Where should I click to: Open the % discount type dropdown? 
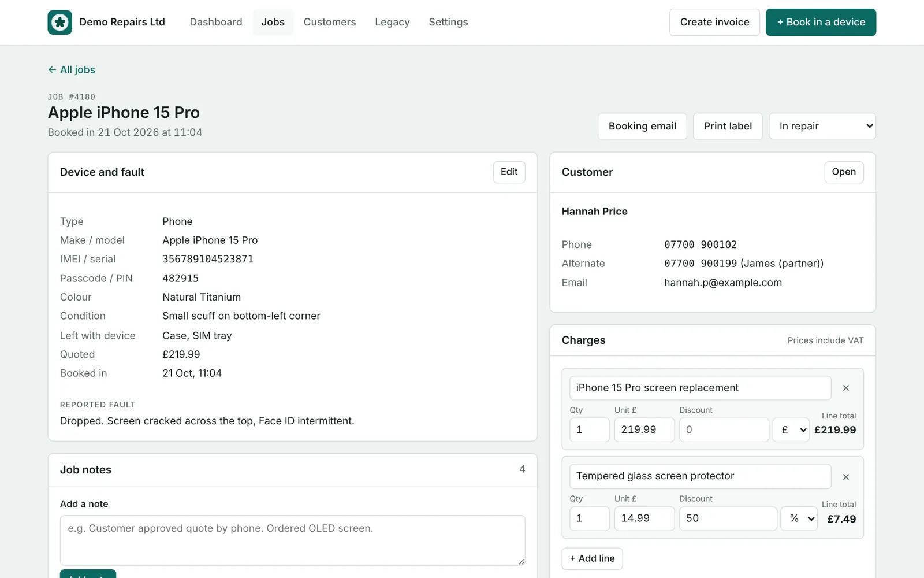click(x=799, y=518)
